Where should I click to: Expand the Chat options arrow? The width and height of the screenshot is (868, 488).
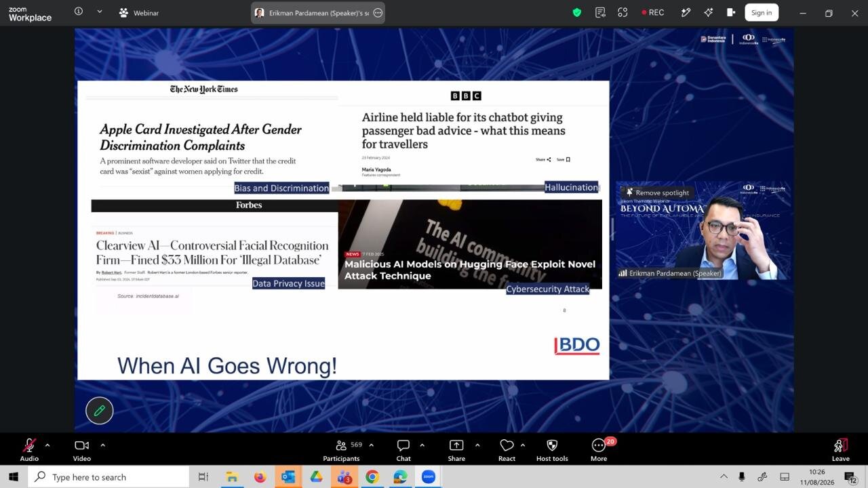click(422, 445)
